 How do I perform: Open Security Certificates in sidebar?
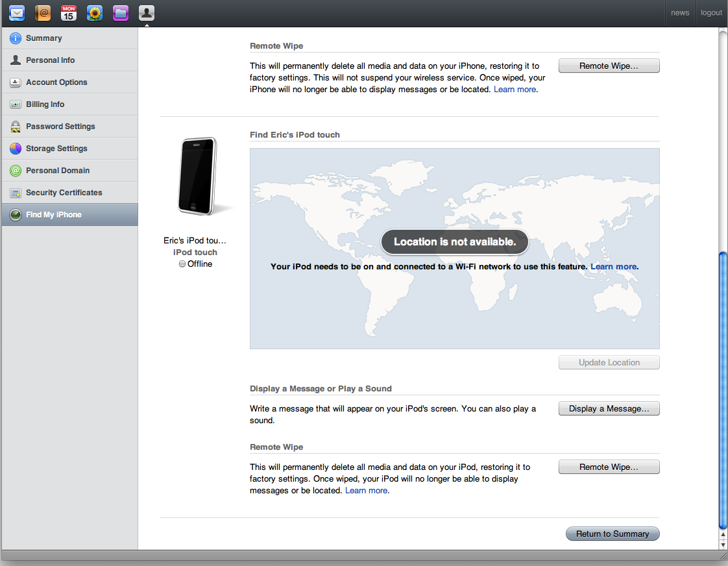click(69, 193)
